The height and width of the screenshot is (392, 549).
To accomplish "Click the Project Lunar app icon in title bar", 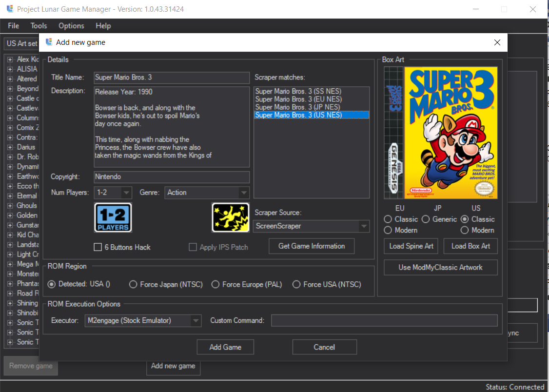I will pyautogui.click(x=10, y=9).
